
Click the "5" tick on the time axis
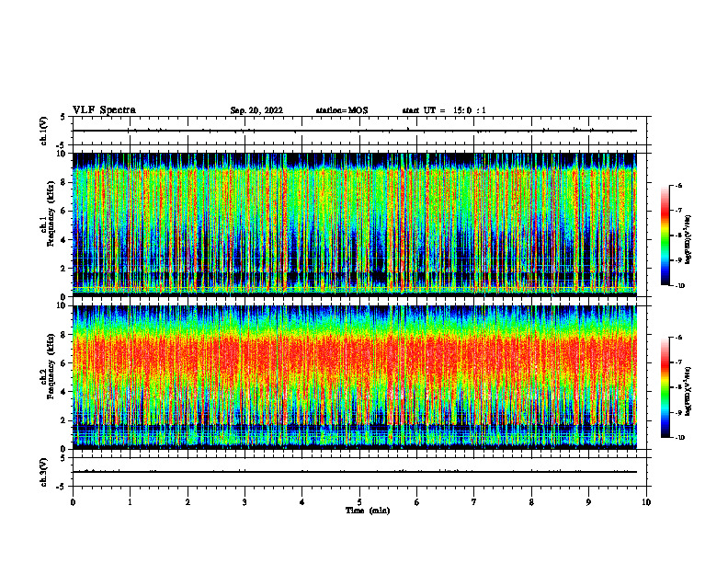(359, 502)
